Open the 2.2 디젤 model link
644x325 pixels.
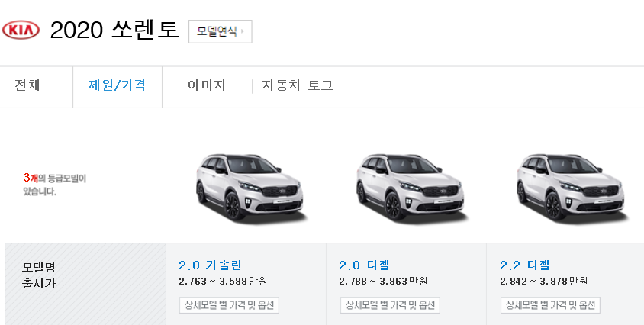click(x=524, y=265)
